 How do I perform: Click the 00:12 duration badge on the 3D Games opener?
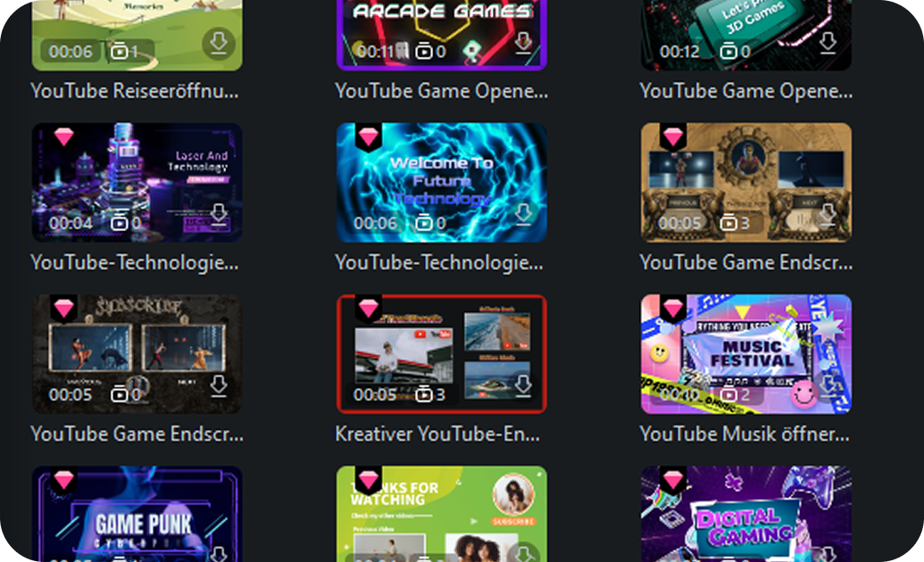pyautogui.click(x=679, y=51)
